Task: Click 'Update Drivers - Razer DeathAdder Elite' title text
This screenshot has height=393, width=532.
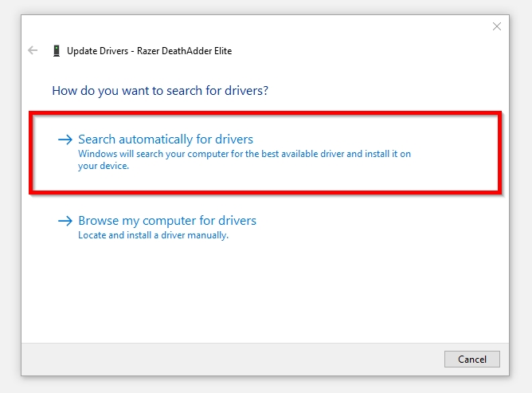Action: click(x=149, y=51)
